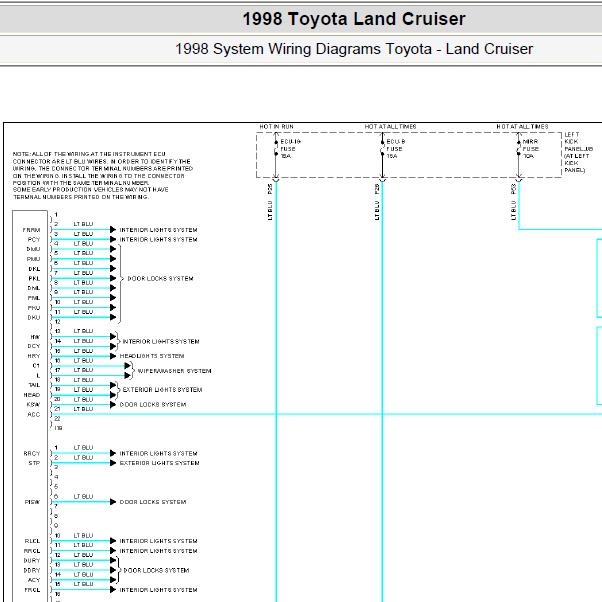Click the DCY terminal label

click(34, 346)
